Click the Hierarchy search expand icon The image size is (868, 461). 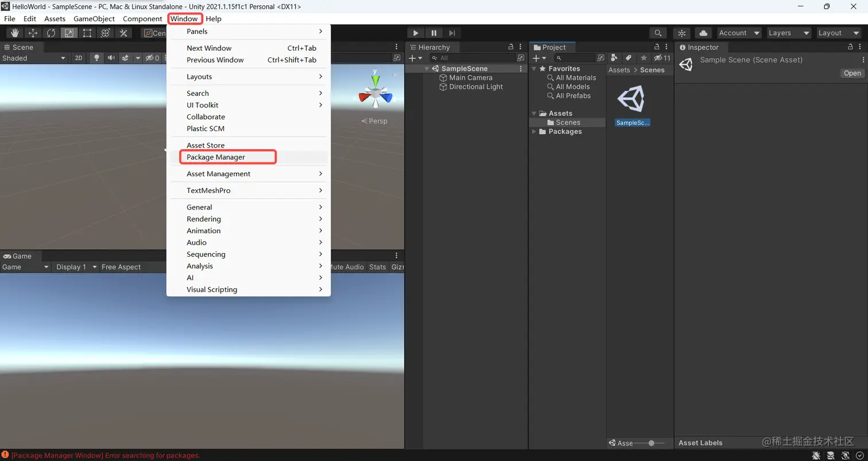click(x=521, y=58)
